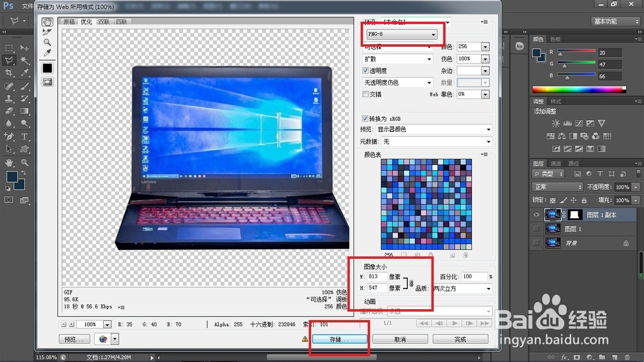
Task: Open the 元数据 metadata dropdown
Action: coord(437,141)
